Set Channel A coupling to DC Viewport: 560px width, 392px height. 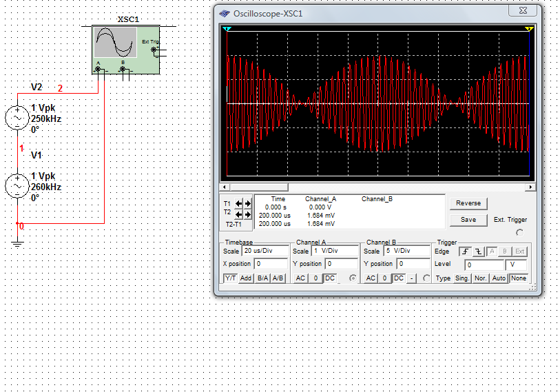[x=330, y=278]
